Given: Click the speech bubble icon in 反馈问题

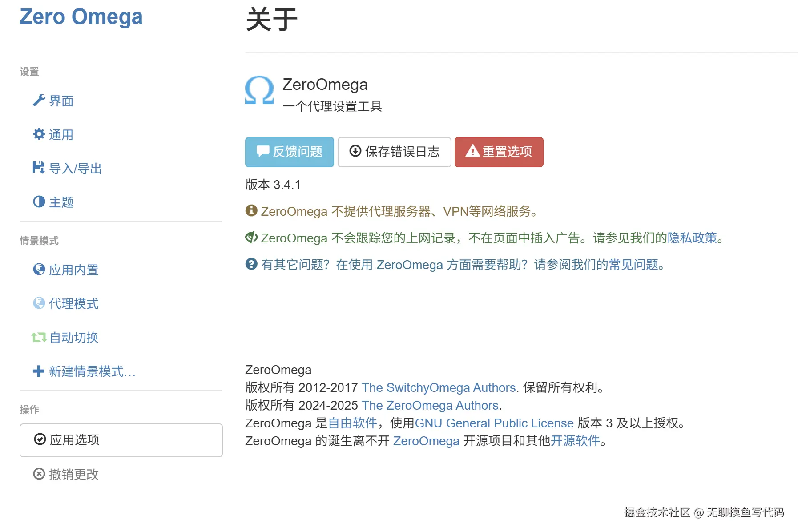Looking at the screenshot, I should pos(263,151).
